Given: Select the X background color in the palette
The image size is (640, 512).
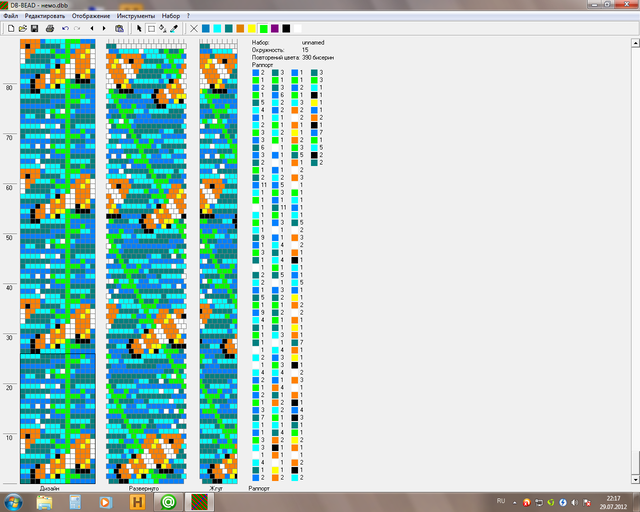Looking at the screenshot, I should tap(194, 29).
